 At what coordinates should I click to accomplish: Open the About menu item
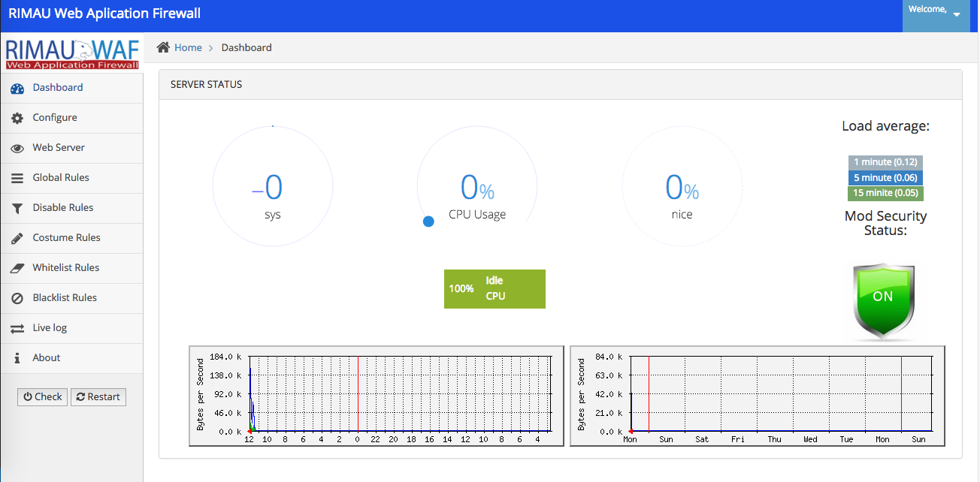coord(71,358)
